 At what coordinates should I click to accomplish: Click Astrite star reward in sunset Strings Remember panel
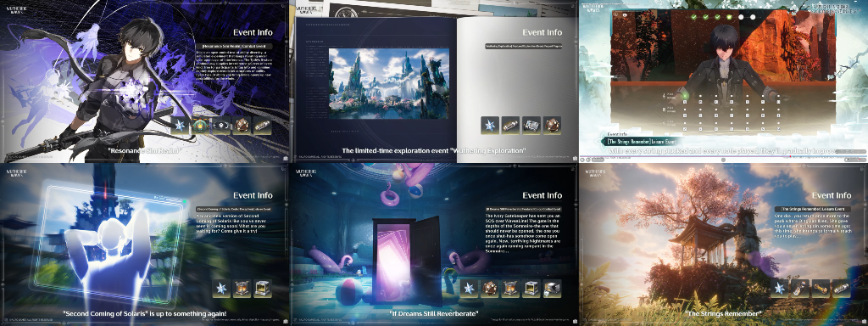780,289
